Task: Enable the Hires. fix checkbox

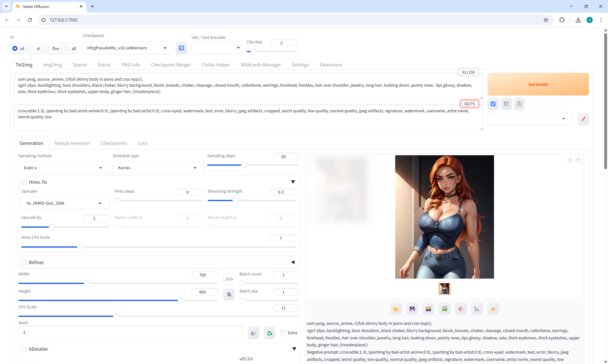Action: (24, 182)
